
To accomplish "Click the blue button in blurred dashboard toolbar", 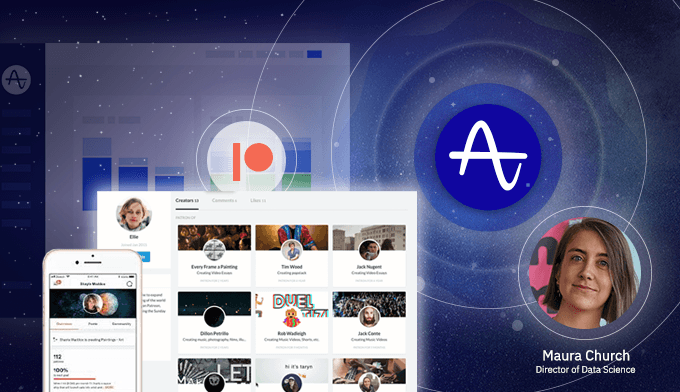I will [x=314, y=54].
